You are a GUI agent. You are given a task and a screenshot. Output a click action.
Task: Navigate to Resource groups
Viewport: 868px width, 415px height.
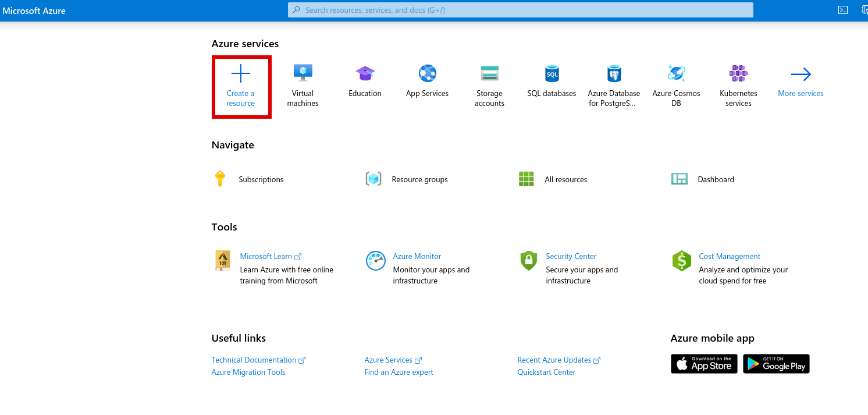tap(406, 179)
